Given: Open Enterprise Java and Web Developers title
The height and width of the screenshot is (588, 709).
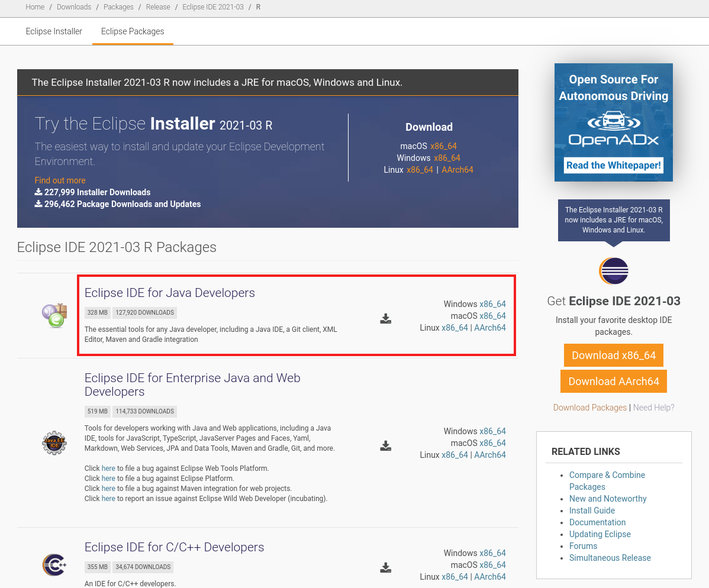Looking at the screenshot, I should click(192, 385).
